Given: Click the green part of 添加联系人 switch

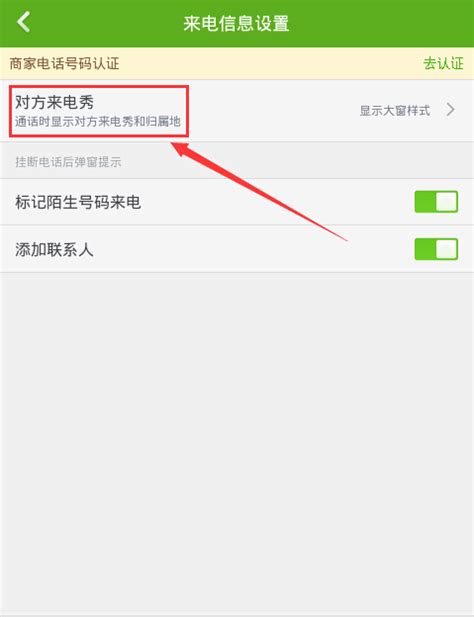Looking at the screenshot, I should (425, 249).
